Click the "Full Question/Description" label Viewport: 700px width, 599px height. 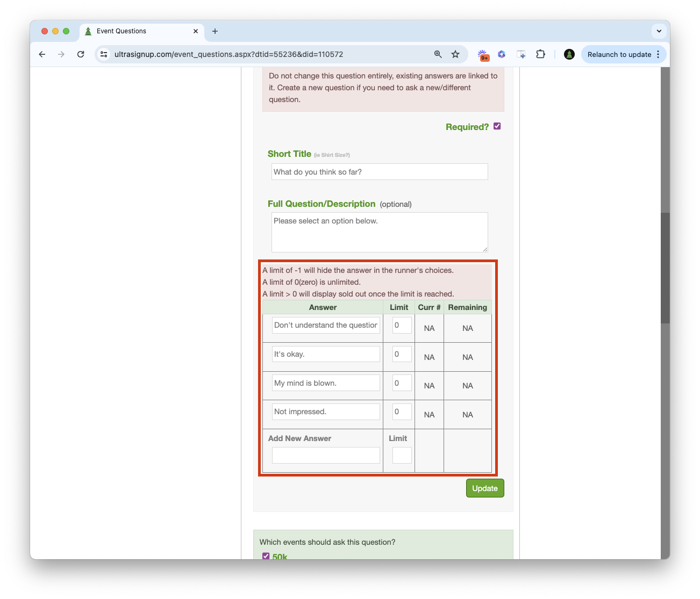coord(322,204)
